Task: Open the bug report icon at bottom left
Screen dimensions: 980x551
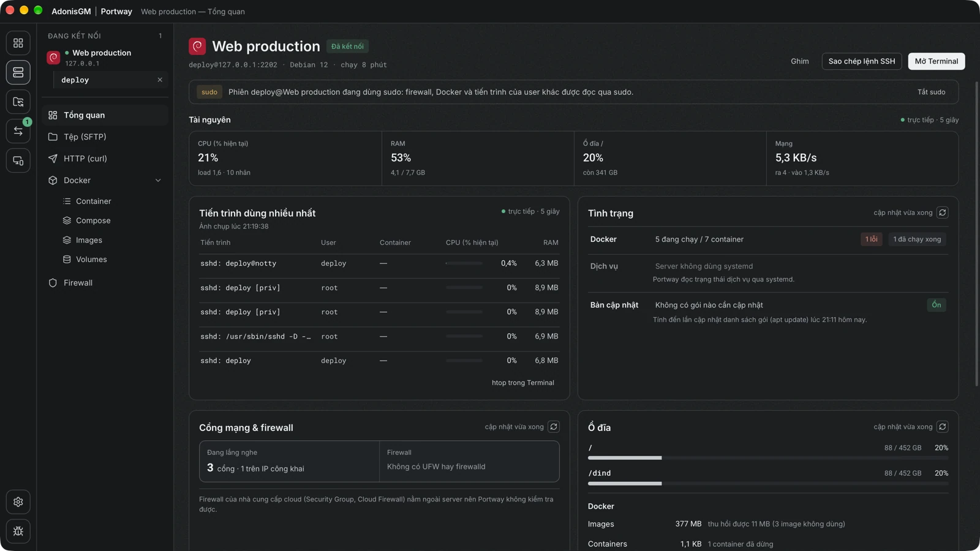Action: click(18, 531)
